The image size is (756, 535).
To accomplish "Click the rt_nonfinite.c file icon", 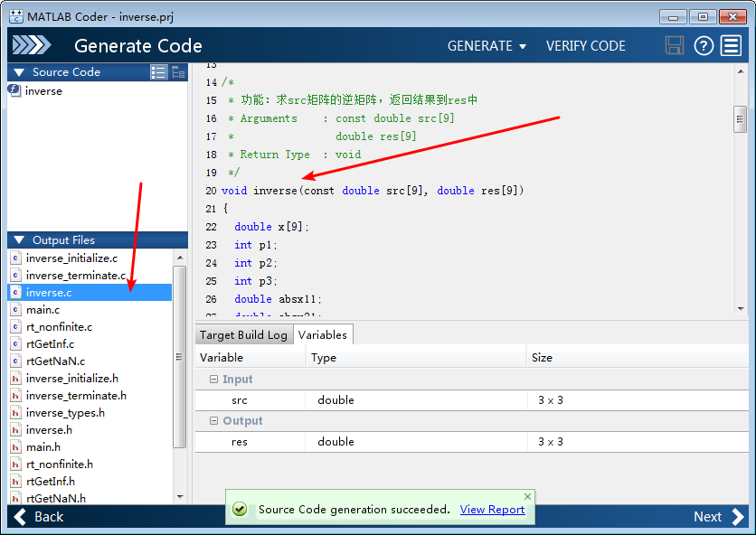I will pyautogui.click(x=15, y=327).
